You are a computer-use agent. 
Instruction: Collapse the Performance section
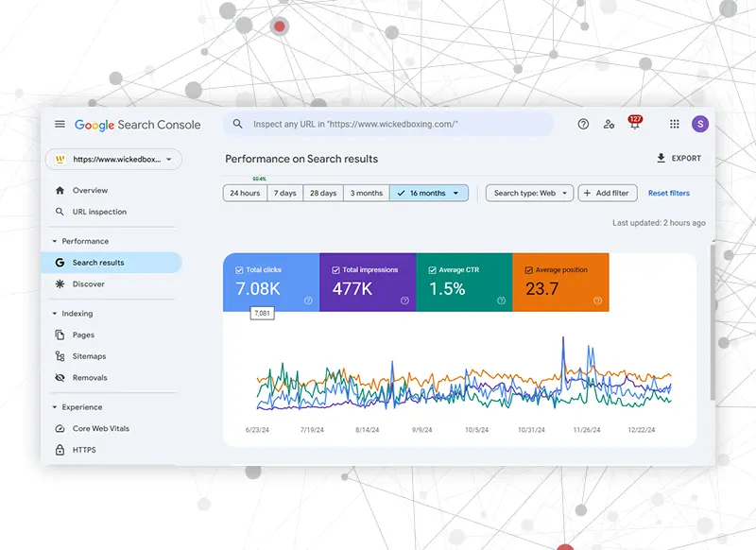point(54,241)
